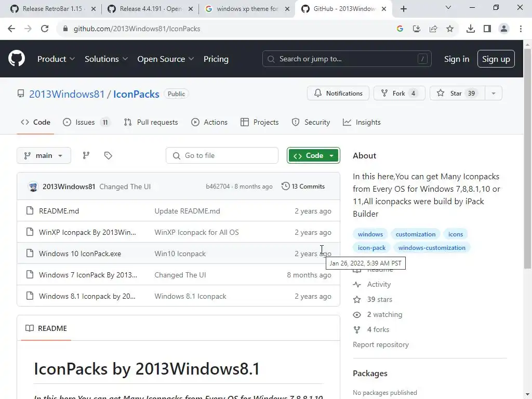The width and height of the screenshot is (532, 399).
Task: Expand the Star lists dropdown arrow
Action: [494, 94]
